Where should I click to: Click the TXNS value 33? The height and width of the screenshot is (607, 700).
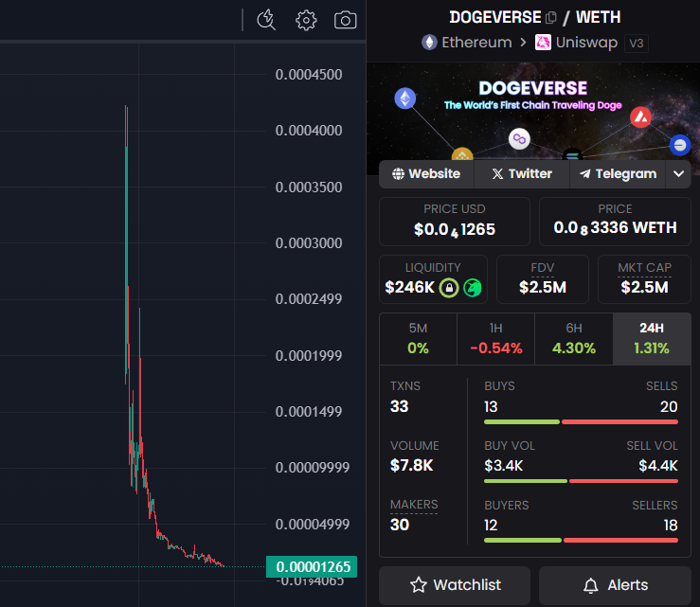[399, 406]
